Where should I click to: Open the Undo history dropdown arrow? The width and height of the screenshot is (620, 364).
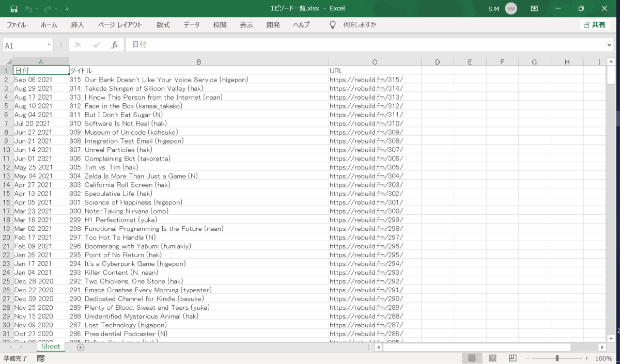pos(37,9)
